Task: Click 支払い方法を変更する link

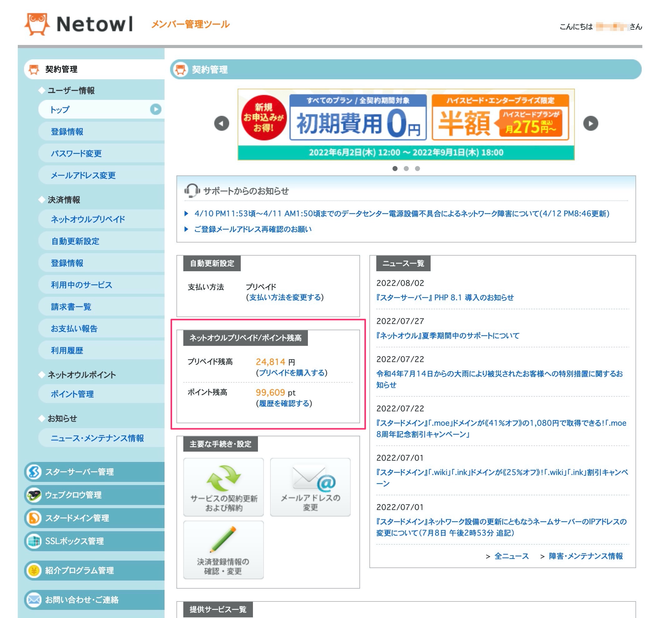Action: (x=285, y=297)
